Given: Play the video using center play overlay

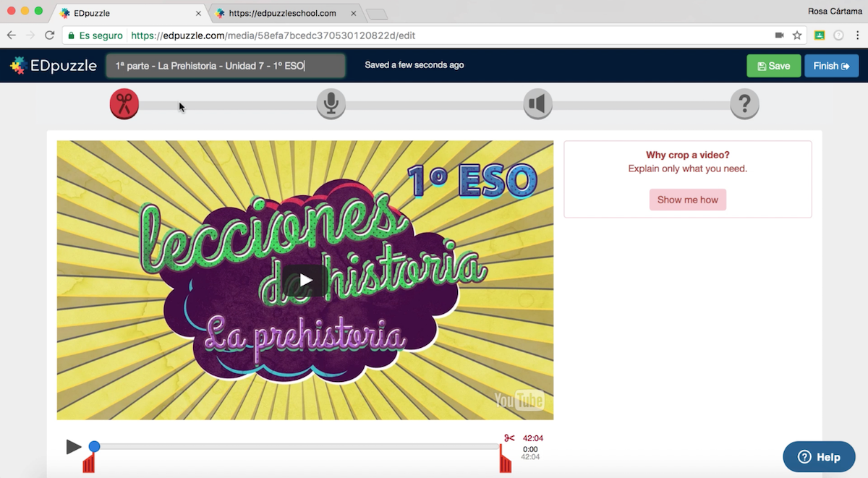Looking at the screenshot, I should coord(306,280).
